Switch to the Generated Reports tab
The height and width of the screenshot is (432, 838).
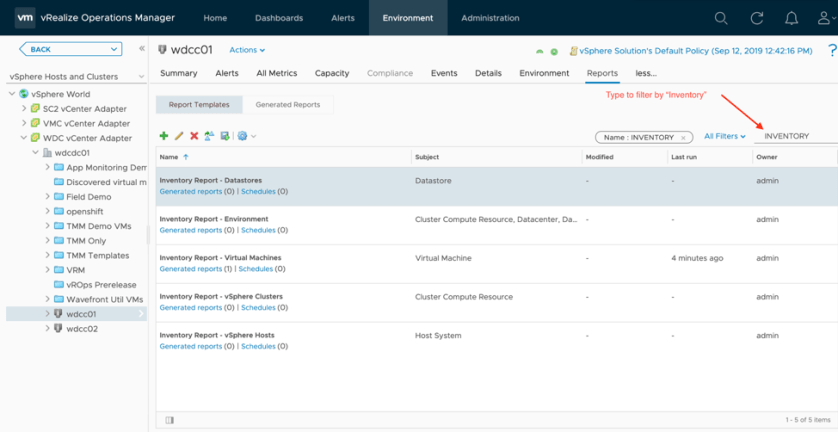[x=287, y=104]
